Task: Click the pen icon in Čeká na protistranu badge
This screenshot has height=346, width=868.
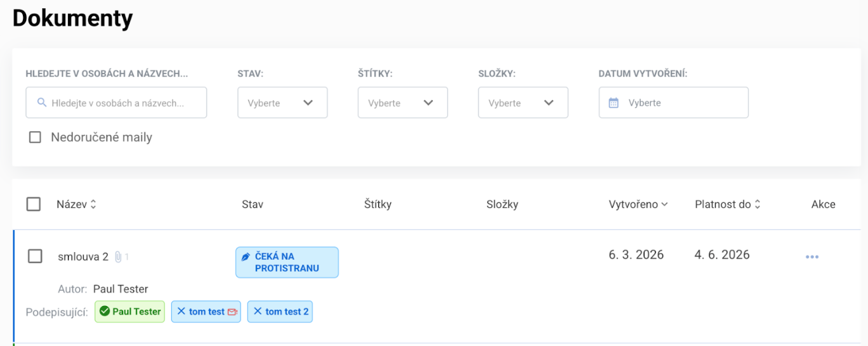Action: 246,257
